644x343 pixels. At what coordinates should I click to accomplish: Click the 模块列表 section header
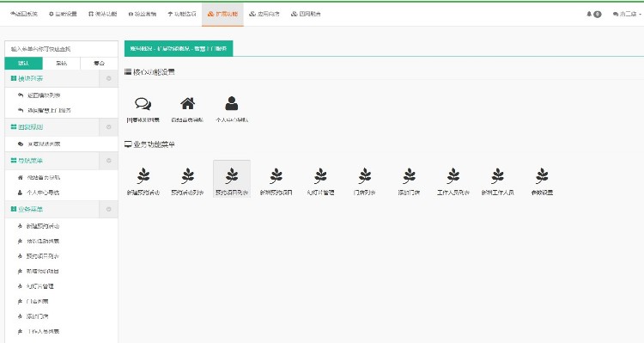coord(52,78)
